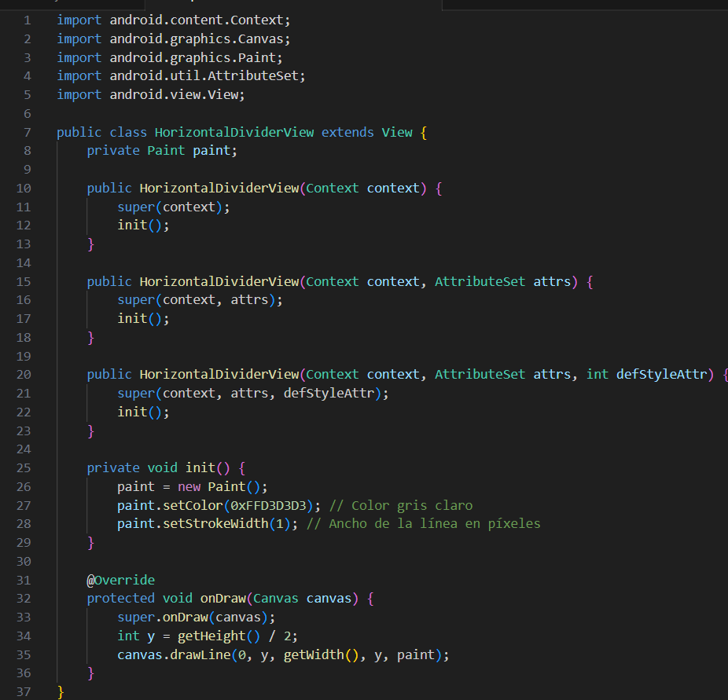Click the 'Paint' type on line 8
728x700 pixels.
(x=166, y=150)
